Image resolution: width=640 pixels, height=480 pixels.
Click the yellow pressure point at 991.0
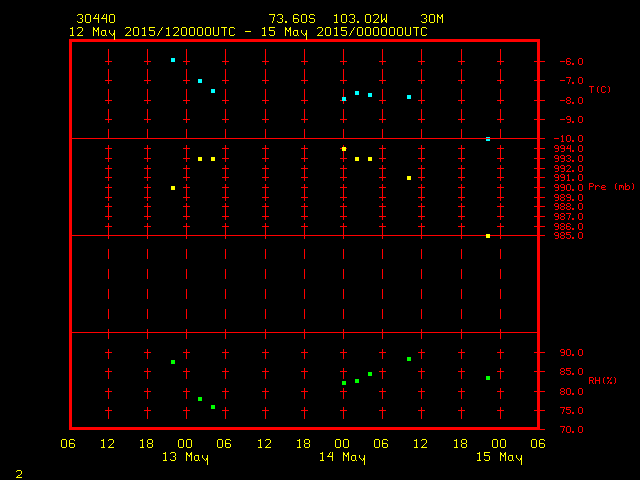(409, 178)
